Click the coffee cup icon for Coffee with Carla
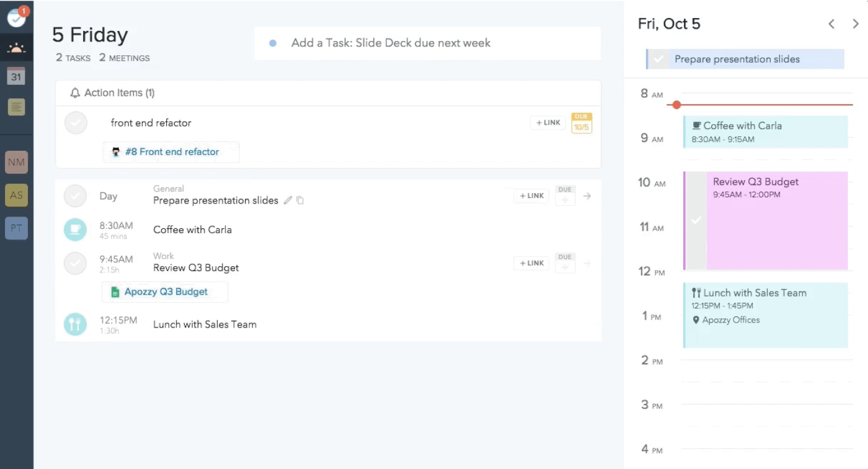Viewport: 868px width, 469px height. click(75, 230)
